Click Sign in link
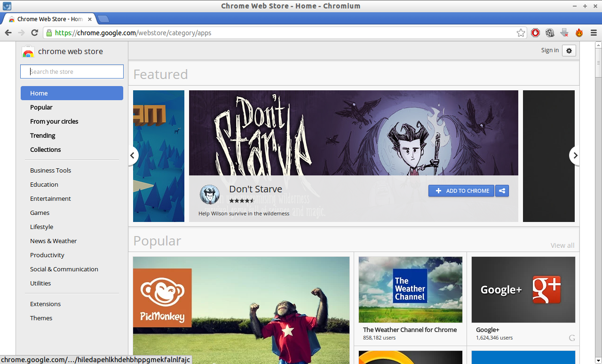This screenshot has height=364, width=602. 550,50
